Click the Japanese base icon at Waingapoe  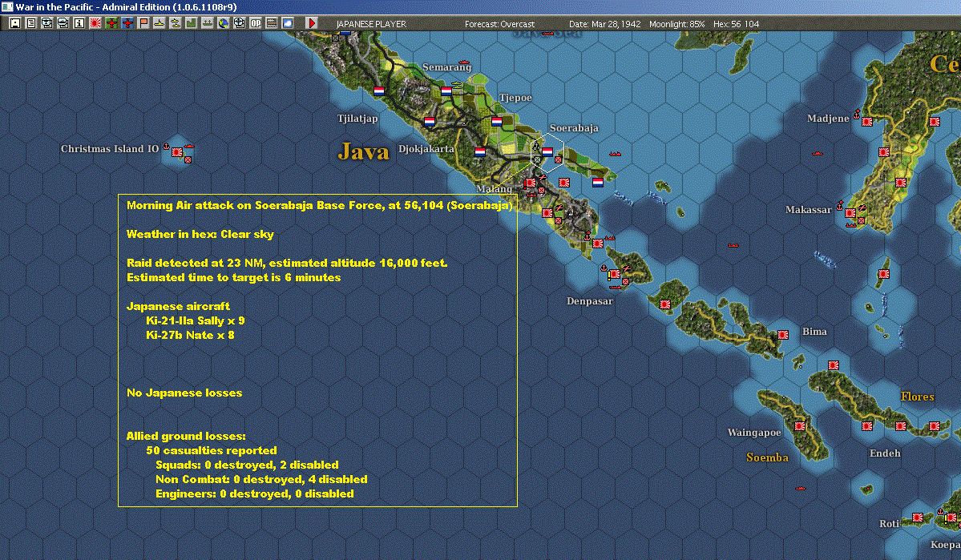click(x=800, y=426)
